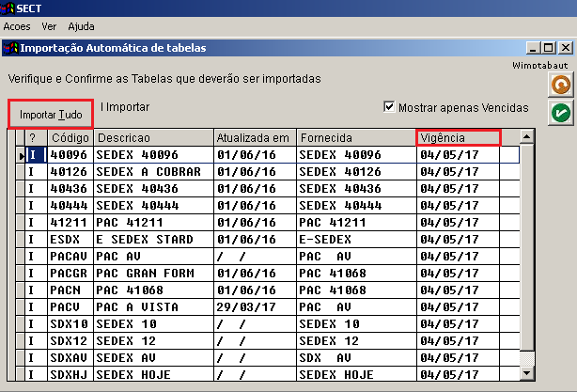Viewport: 577px width, 392px height.
Task: Click the Fornecida column header
Action: click(356, 138)
